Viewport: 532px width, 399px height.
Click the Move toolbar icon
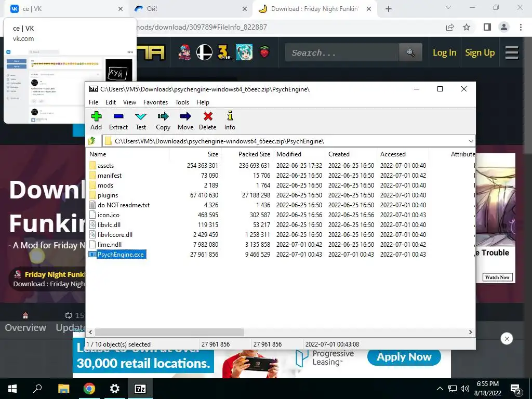[x=185, y=116]
